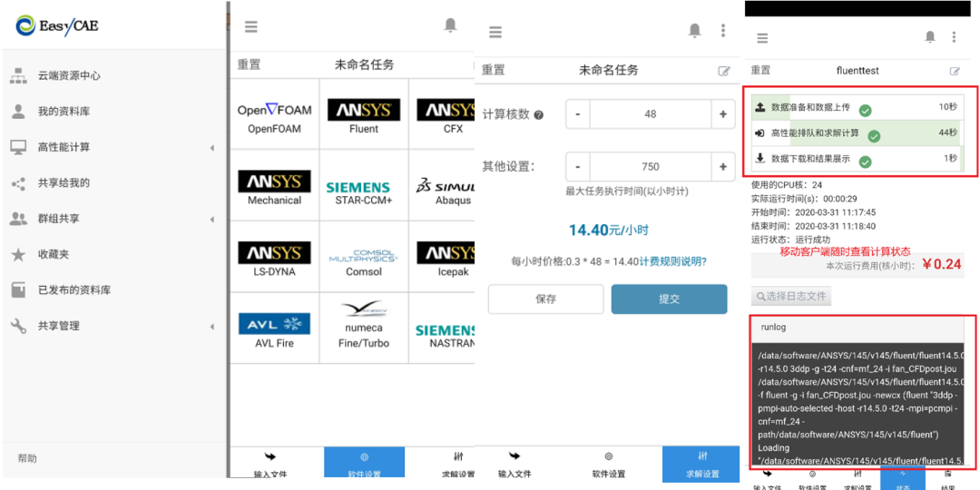
Task: Select the ANSYS LS-DYNA tile
Action: point(274,256)
